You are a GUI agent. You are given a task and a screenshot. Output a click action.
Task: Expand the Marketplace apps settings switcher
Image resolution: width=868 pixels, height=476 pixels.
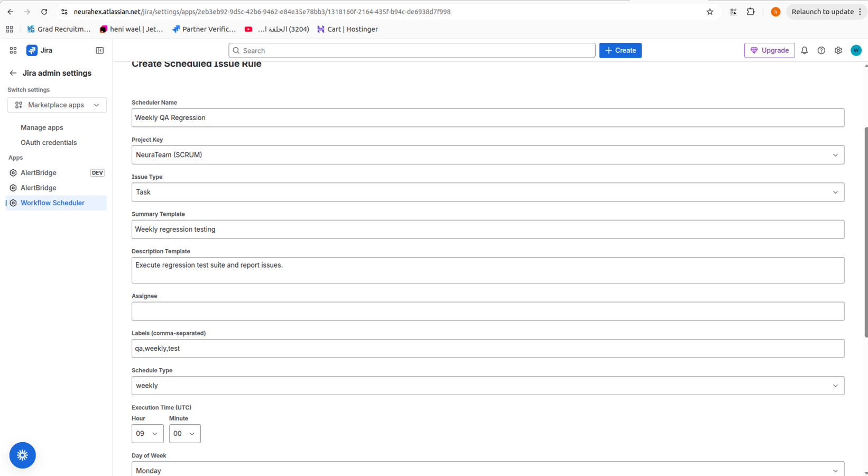point(57,105)
